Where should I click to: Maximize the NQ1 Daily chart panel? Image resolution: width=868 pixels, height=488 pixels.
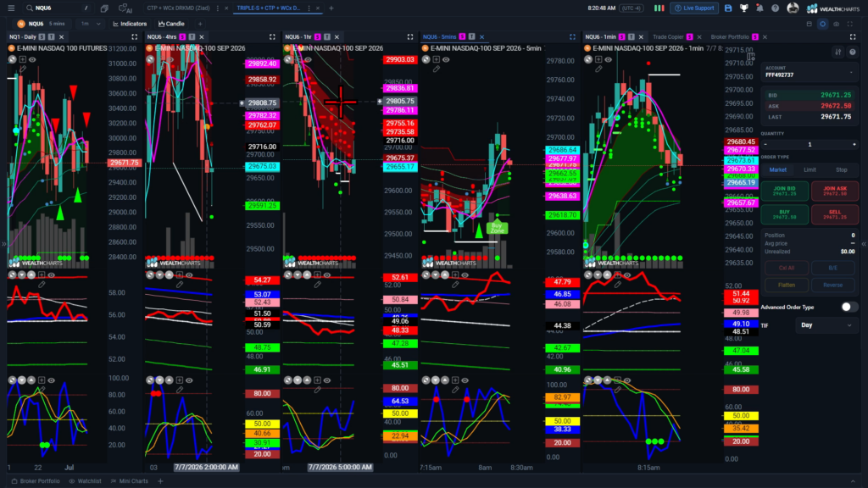click(134, 37)
